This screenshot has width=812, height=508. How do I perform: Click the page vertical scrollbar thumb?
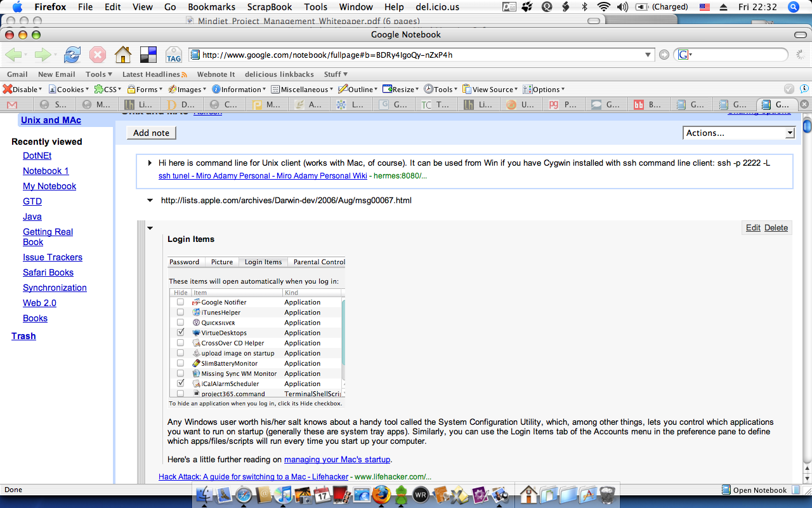(807, 126)
